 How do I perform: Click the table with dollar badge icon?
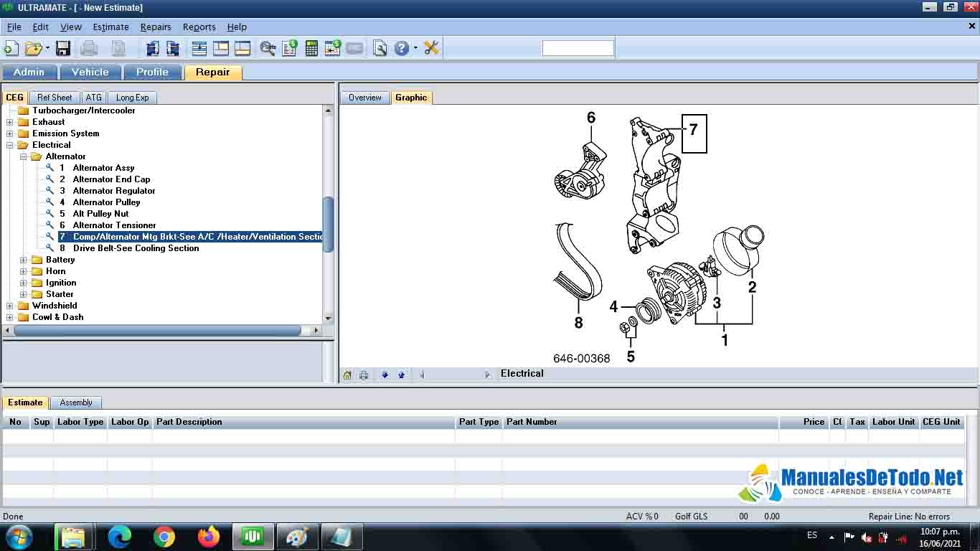[333, 48]
